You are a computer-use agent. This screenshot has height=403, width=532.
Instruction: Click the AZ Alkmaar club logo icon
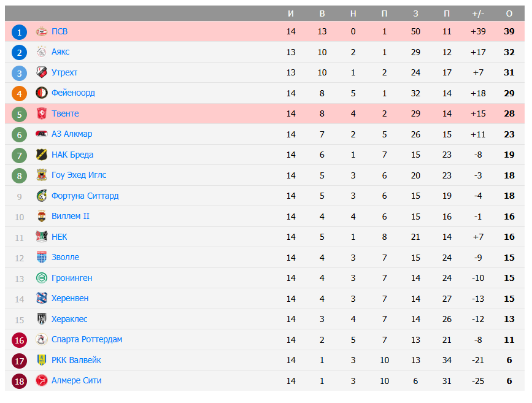[41, 134]
